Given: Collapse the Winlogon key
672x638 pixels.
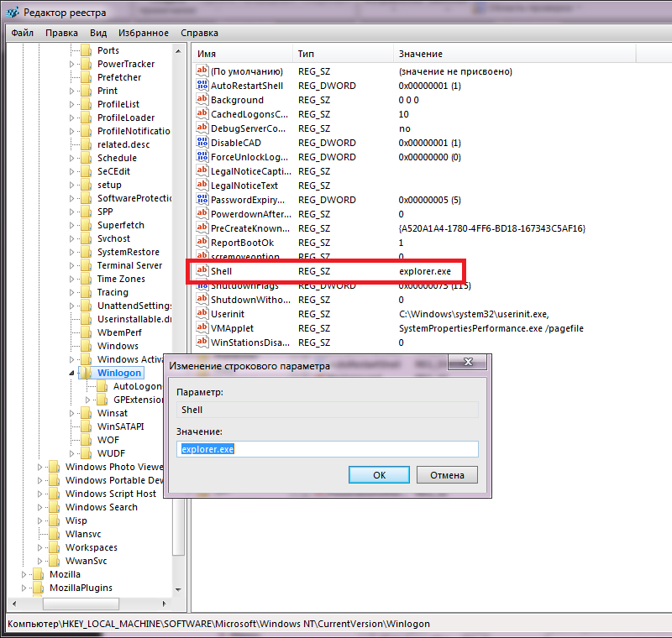Looking at the screenshot, I should [x=72, y=373].
